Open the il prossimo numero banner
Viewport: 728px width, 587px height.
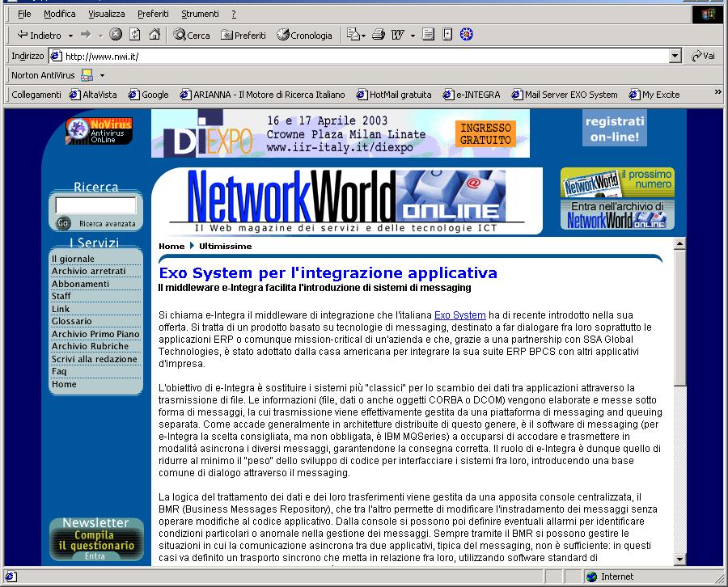pos(617,183)
